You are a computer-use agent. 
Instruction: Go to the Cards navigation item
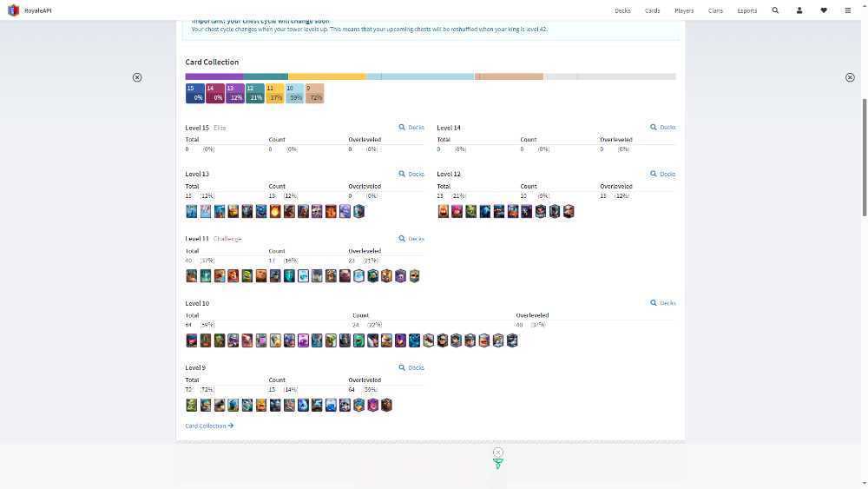tap(652, 10)
